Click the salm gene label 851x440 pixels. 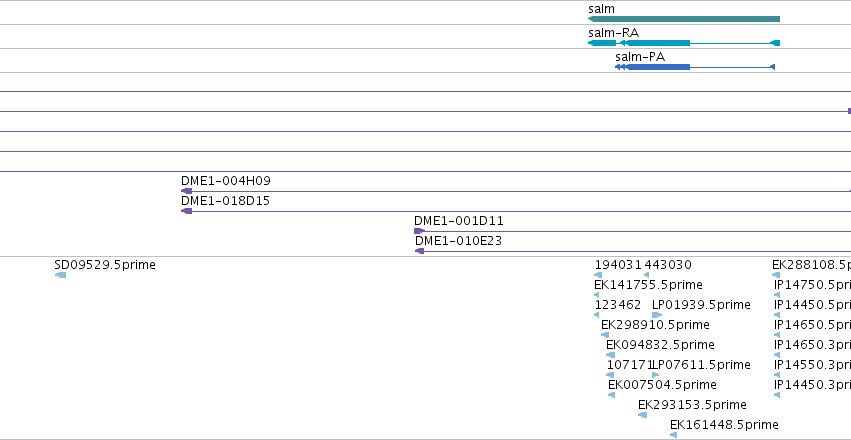601,9
